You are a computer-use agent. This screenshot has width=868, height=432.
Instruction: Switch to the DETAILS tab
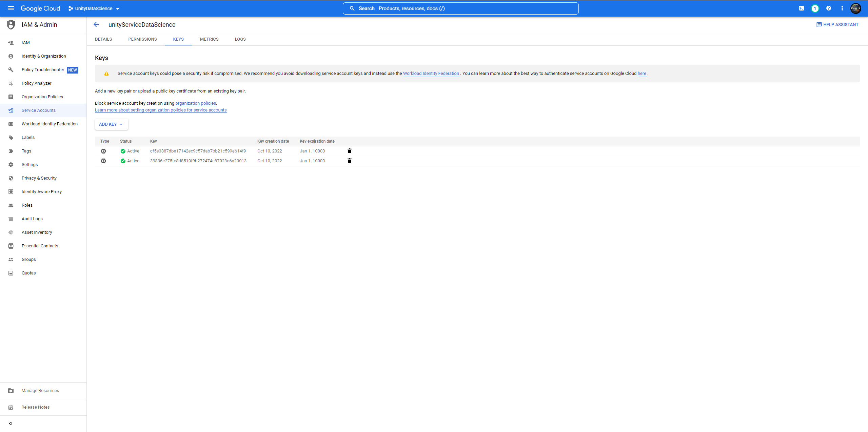103,39
